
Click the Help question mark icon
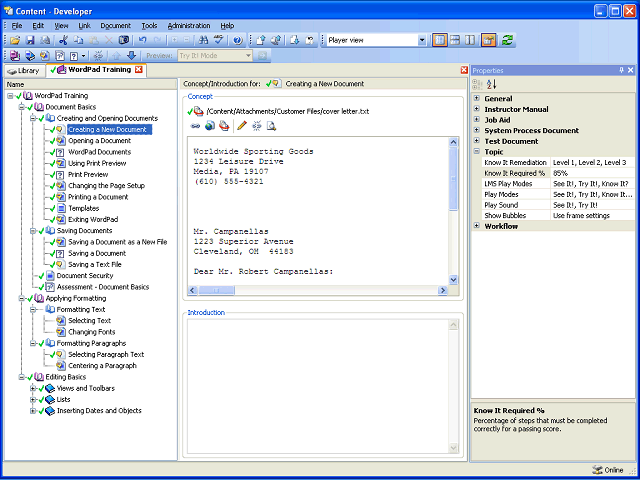coord(237,40)
